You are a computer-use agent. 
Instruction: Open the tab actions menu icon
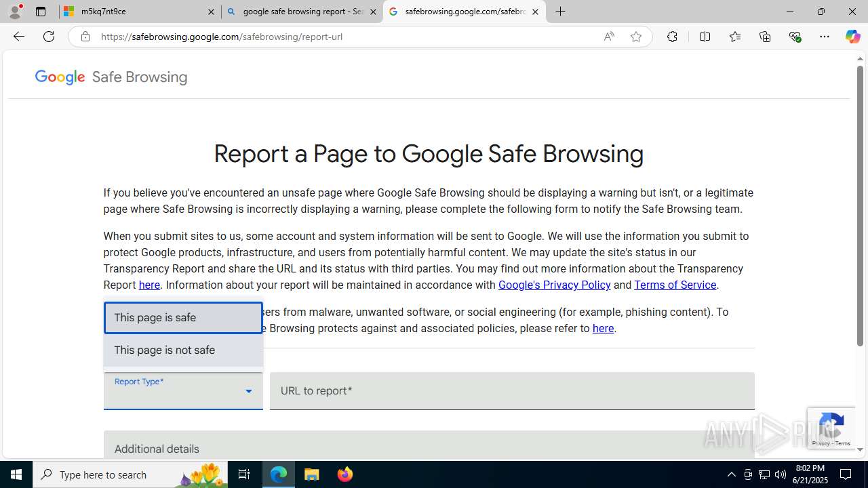pyautogui.click(x=41, y=12)
